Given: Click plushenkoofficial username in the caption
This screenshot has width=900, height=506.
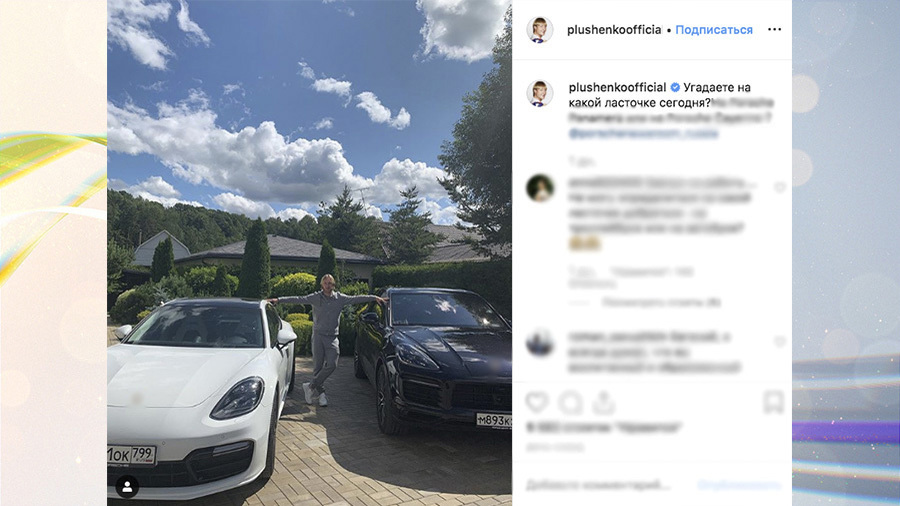Looking at the screenshot, I should click(617, 87).
